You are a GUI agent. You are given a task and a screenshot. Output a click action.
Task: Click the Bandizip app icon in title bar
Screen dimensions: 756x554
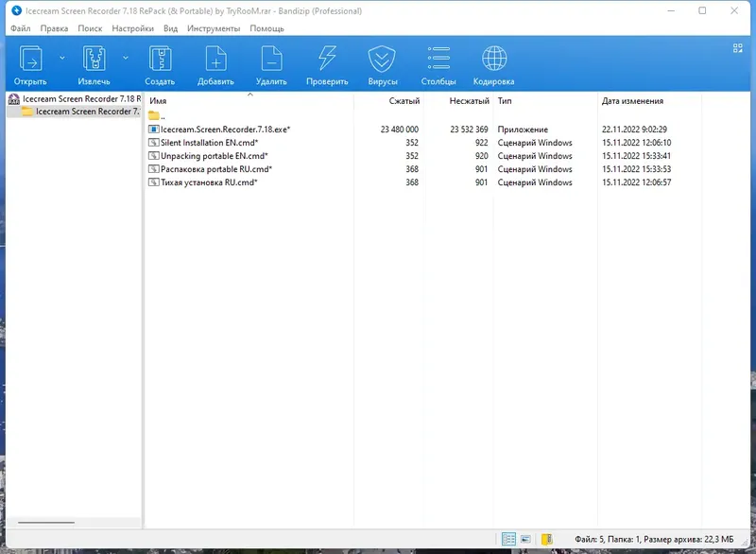pyautogui.click(x=16, y=10)
